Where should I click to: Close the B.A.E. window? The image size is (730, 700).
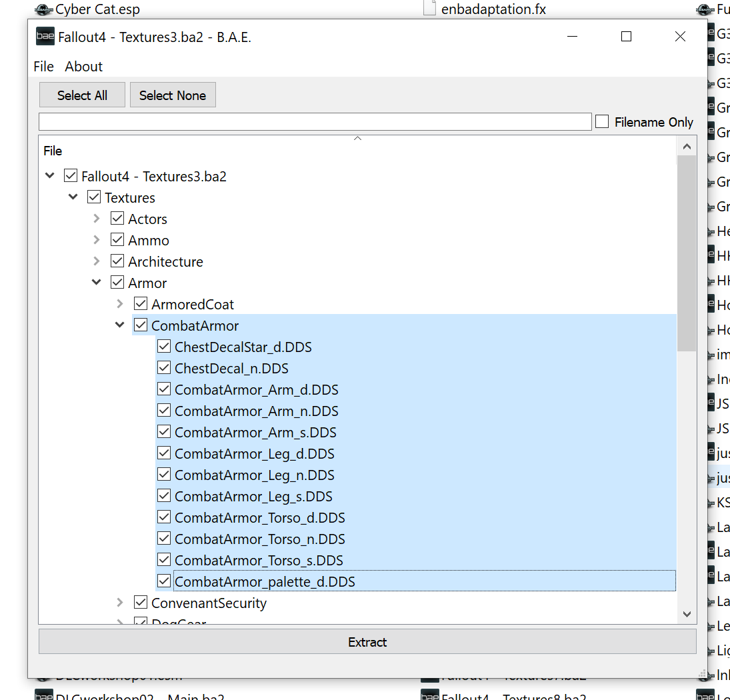680,36
